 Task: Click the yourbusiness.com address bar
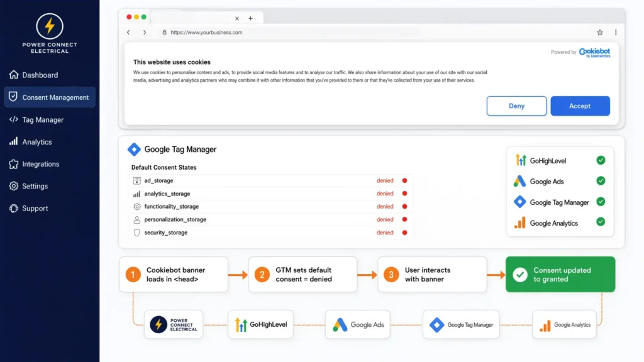pyautogui.click(x=289, y=32)
